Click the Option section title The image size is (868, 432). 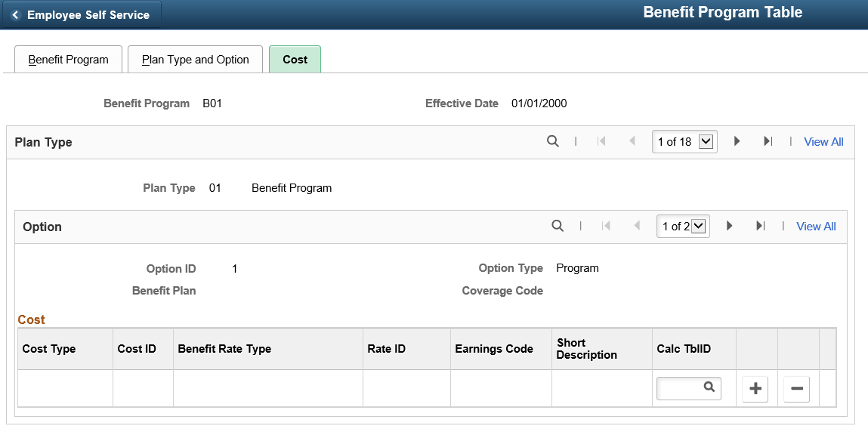[42, 227]
